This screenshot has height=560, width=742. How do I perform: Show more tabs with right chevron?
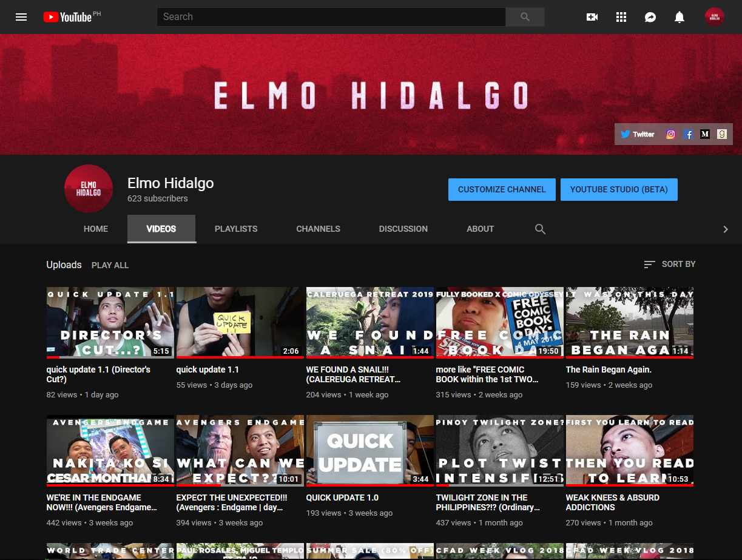[x=726, y=229]
